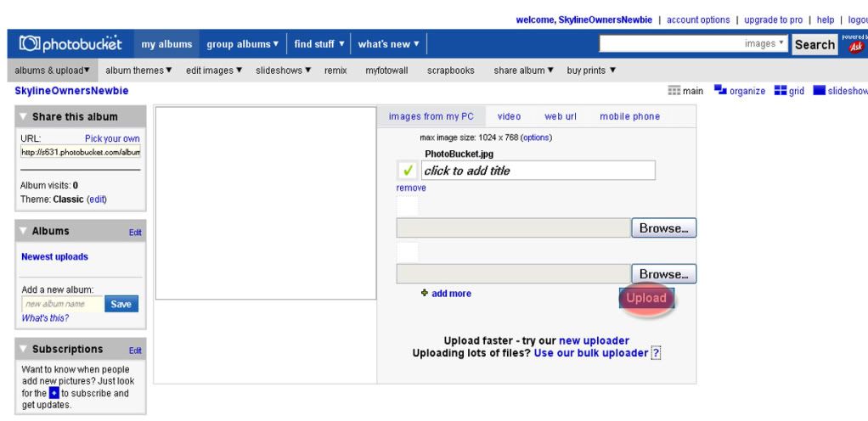Switch to grid view icon
Screen dimensions: 868x421
point(781,90)
